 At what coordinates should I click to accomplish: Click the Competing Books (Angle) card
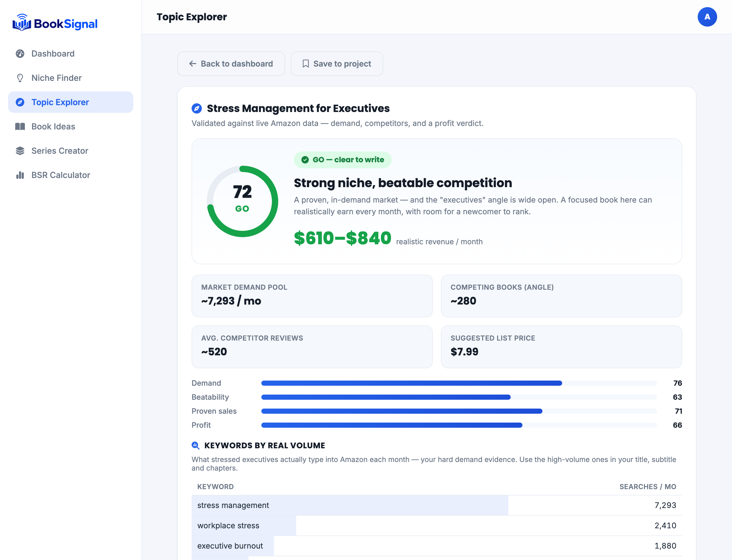point(561,296)
